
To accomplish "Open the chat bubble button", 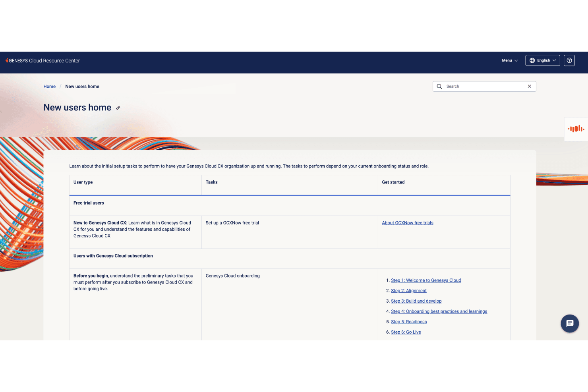I will [x=570, y=323].
